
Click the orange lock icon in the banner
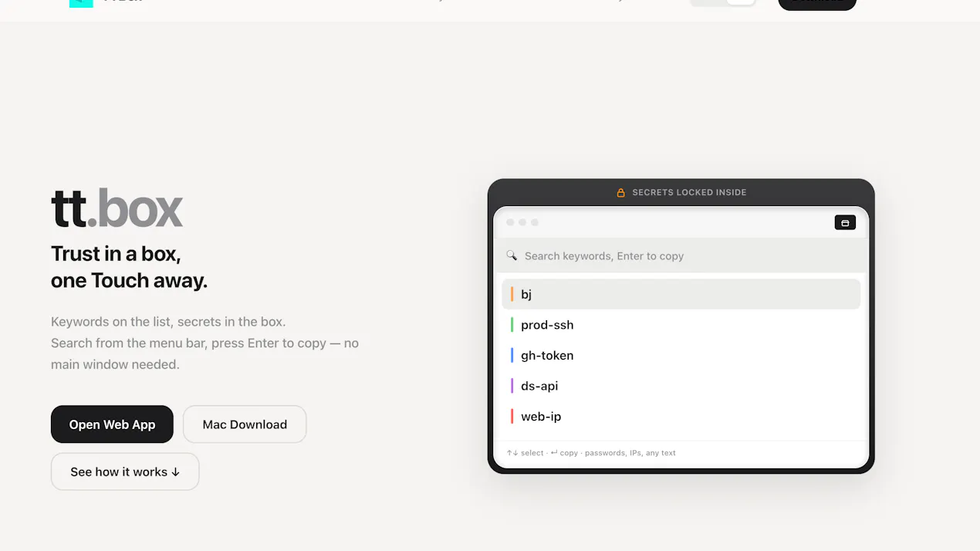620,192
